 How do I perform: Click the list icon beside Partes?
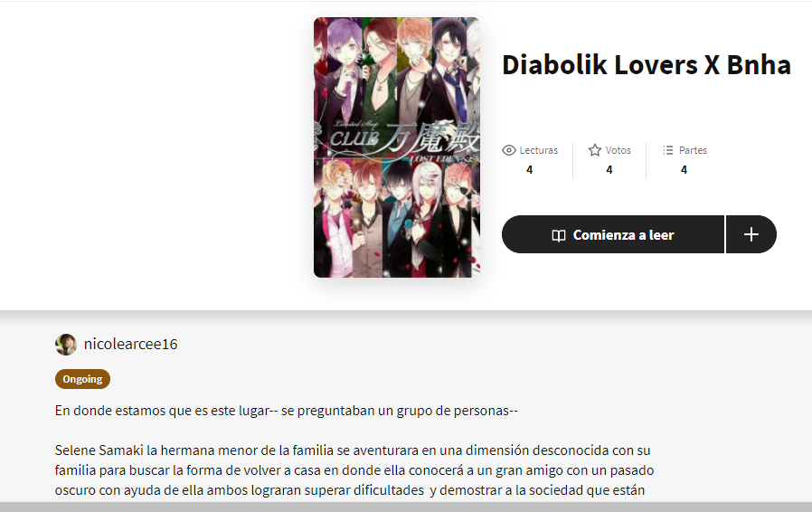click(x=668, y=150)
